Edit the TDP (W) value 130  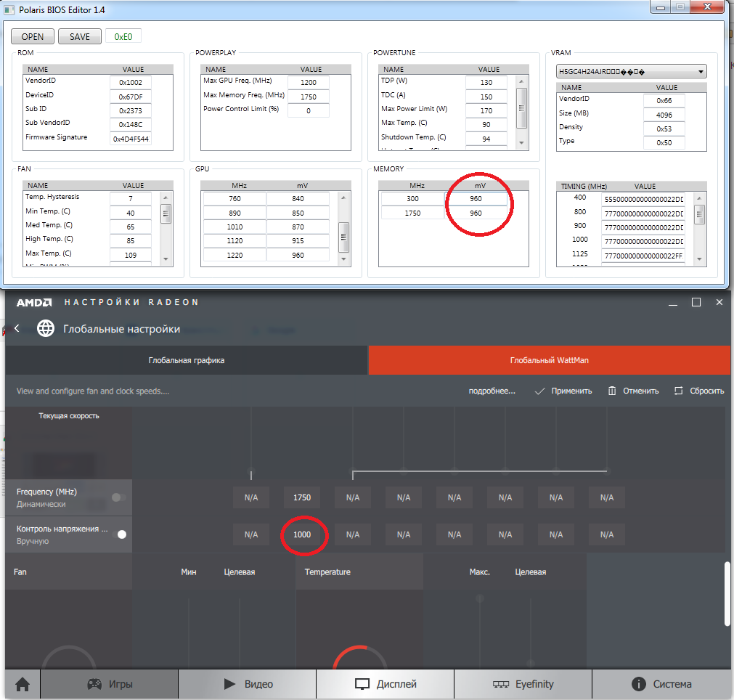click(x=486, y=82)
